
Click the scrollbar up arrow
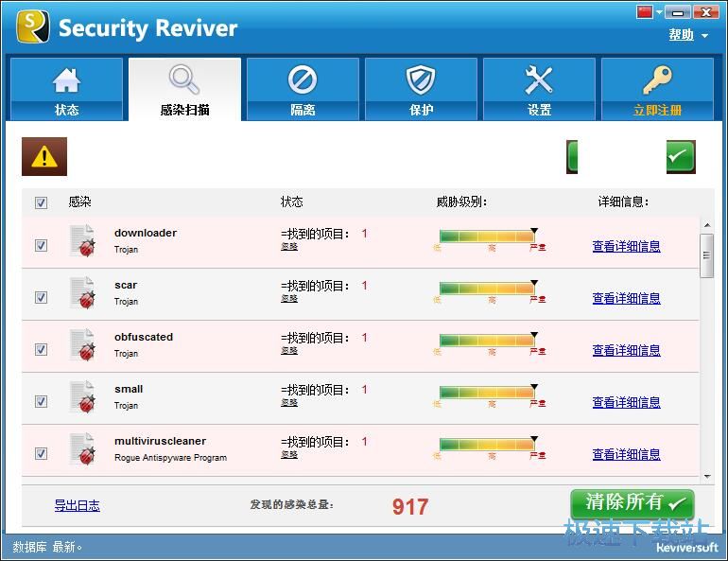707,225
